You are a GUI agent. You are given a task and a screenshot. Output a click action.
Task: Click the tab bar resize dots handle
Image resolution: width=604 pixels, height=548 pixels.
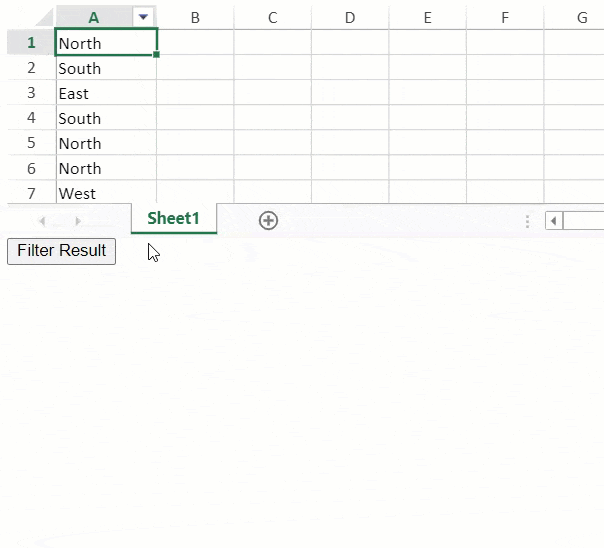pyautogui.click(x=527, y=221)
